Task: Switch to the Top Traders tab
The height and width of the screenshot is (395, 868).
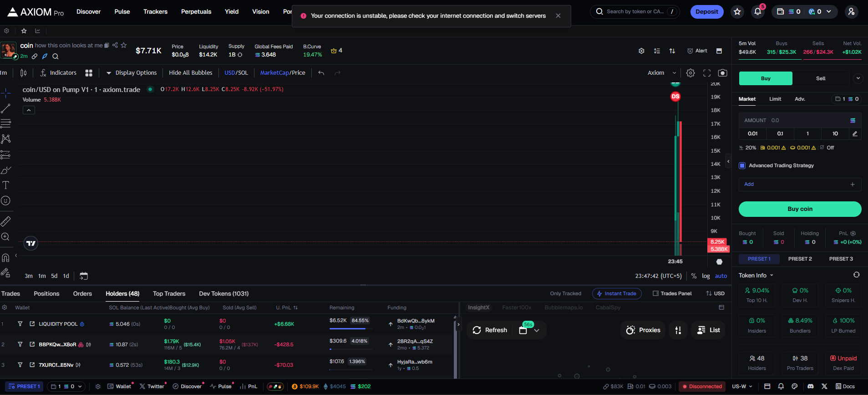Action: [x=169, y=293]
